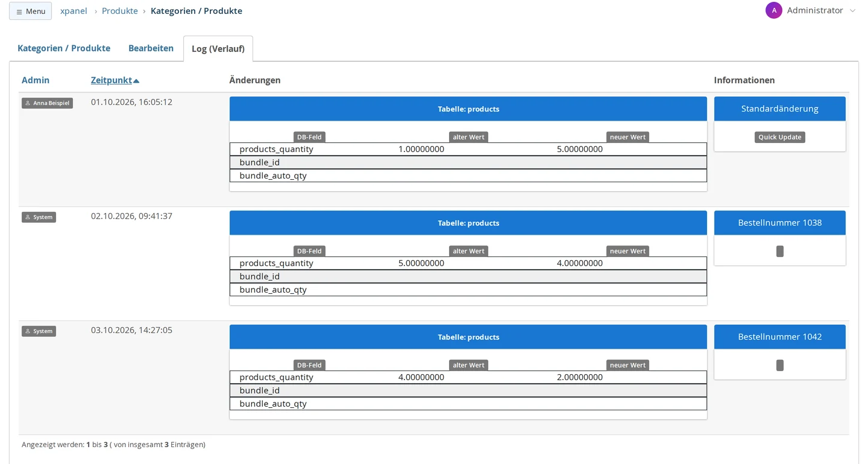This screenshot has width=868, height=464.
Task: Select timestamp 02.10.2026, 09:41:37
Action: point(131,216)
